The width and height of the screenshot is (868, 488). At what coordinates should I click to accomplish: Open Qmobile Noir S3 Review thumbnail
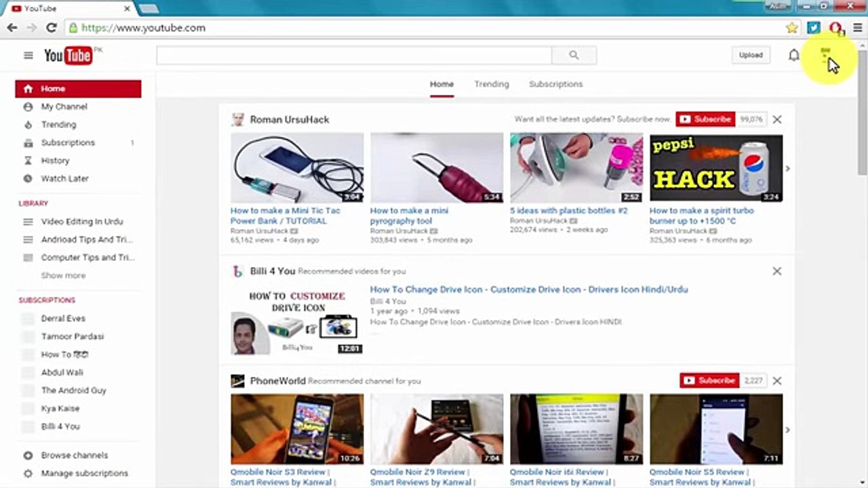(297, 429)
